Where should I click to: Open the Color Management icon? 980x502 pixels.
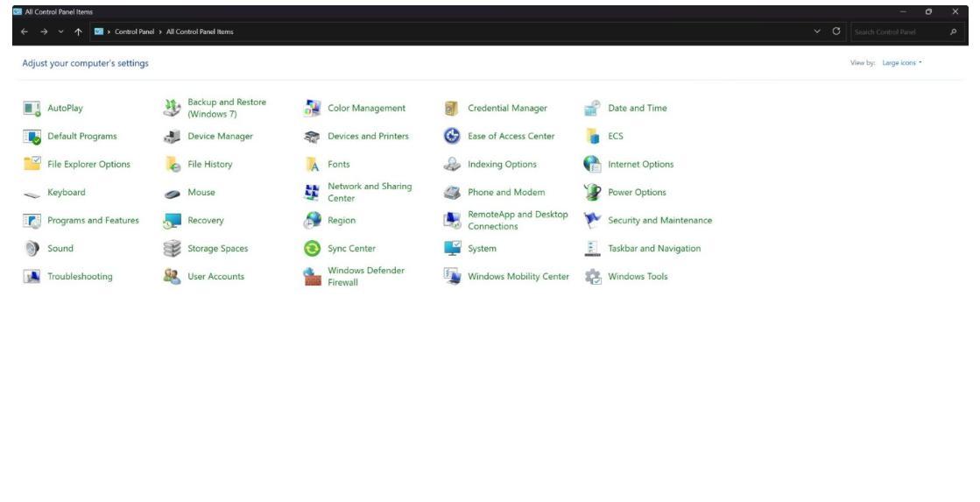(312, 108)
